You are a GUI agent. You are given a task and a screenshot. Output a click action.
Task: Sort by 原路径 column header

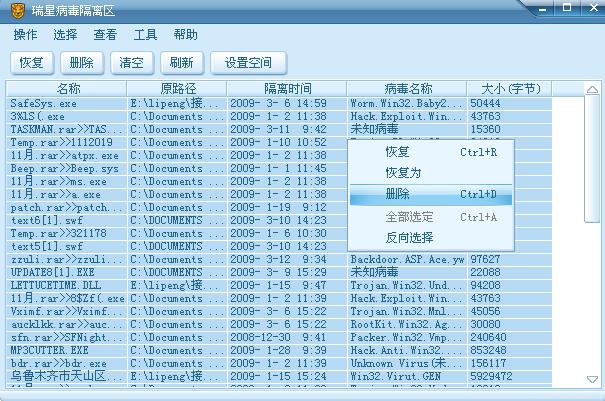pyautogui.click(x=177, y=89)
